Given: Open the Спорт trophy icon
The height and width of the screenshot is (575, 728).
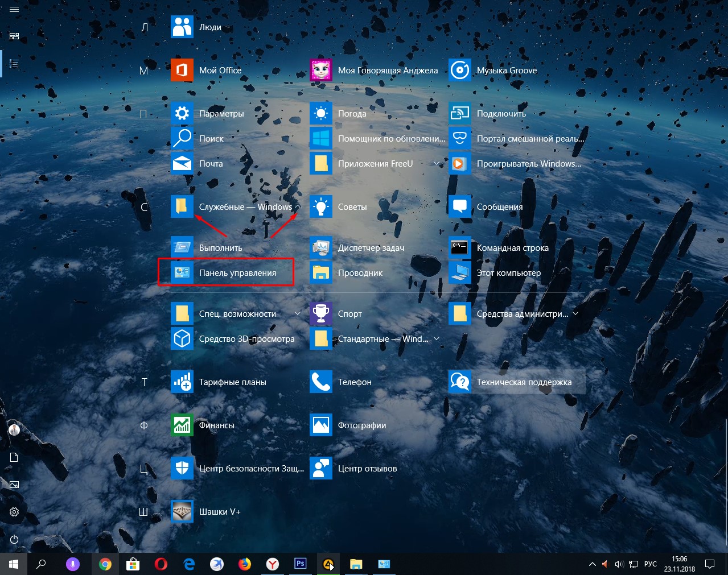Looking at the screenshot, I should pos(321,313).
